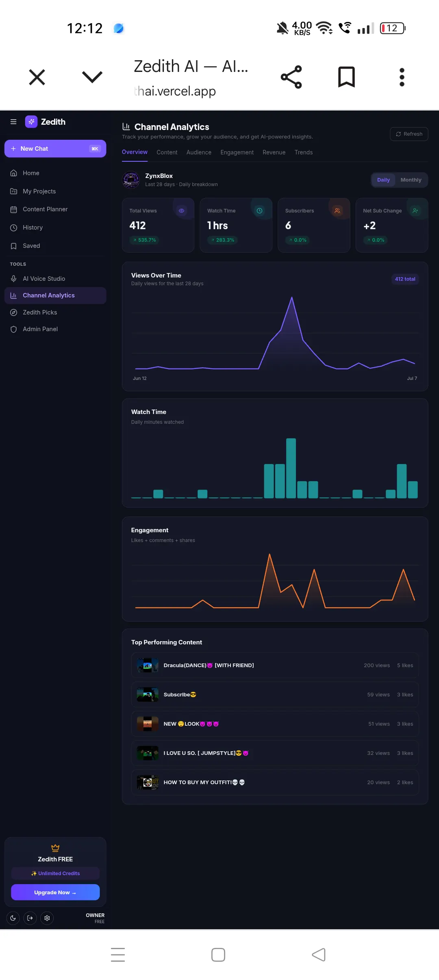
Task: Toggle dark mode moon icon
Action: (13, 918)
